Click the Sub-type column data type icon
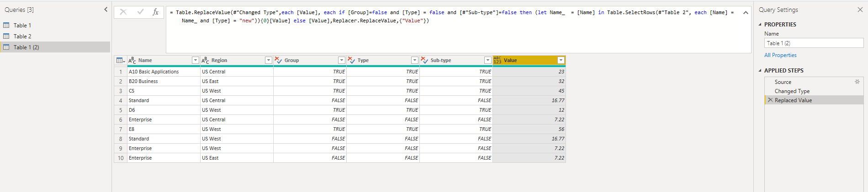The width and height of the screenshot is (868, 192). 424,60
